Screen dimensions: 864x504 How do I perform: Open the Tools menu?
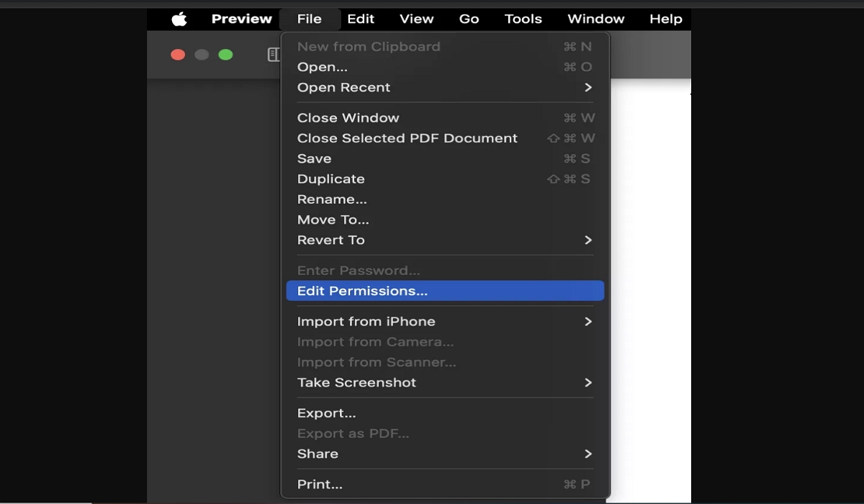click(523, 19)
